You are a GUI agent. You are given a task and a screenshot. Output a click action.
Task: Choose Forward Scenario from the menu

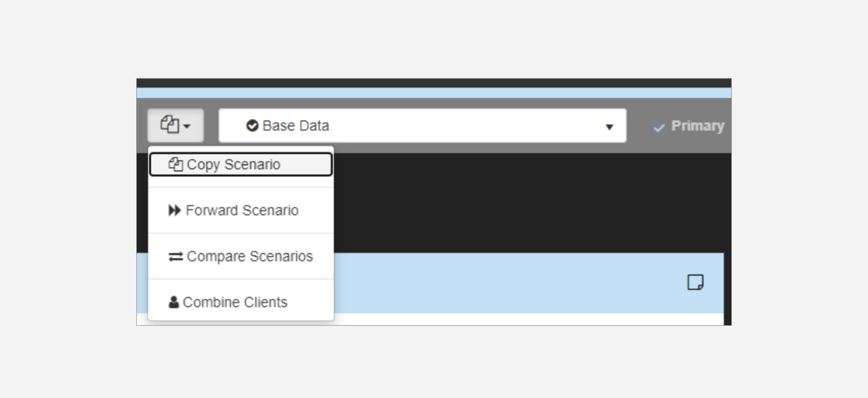pos(242,210)
